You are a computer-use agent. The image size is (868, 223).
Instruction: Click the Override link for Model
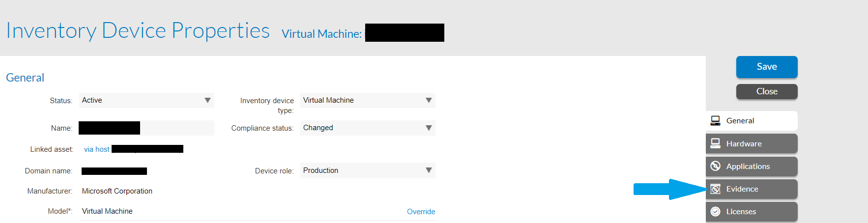[x=421, y=212]
